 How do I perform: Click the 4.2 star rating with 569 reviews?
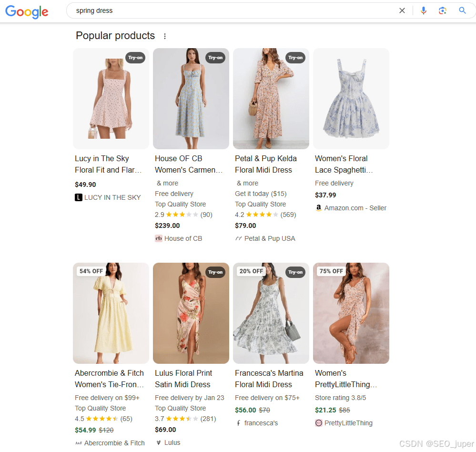265,215
